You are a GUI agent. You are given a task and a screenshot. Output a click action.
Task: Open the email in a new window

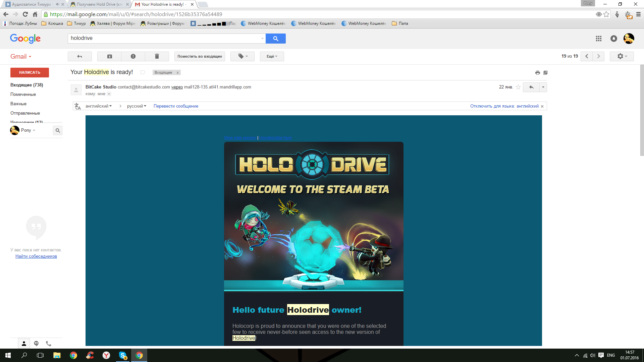click(x=545, y=73)
